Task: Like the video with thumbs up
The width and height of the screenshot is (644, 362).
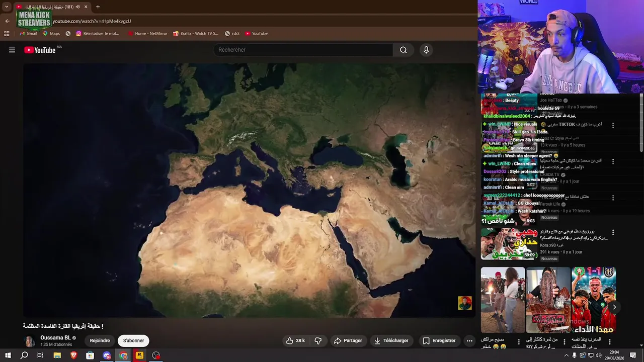Action: [296, 340]
